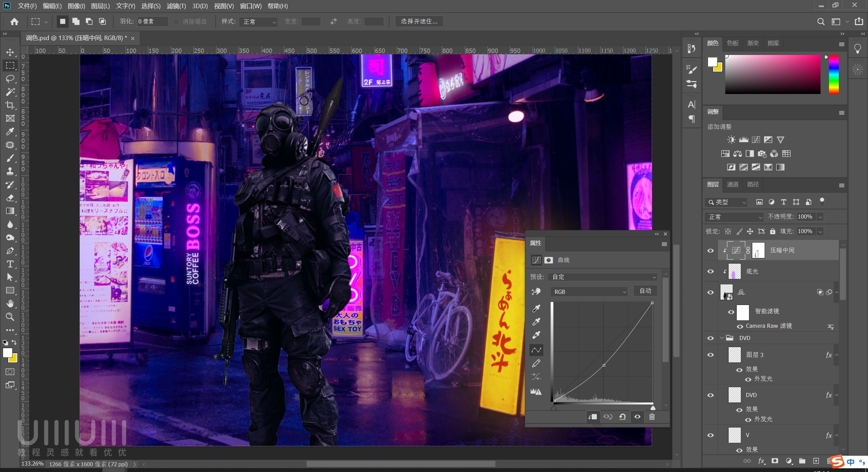Select the Clone Stamp tool
The image size is (868, 472).
click(10, 171)
